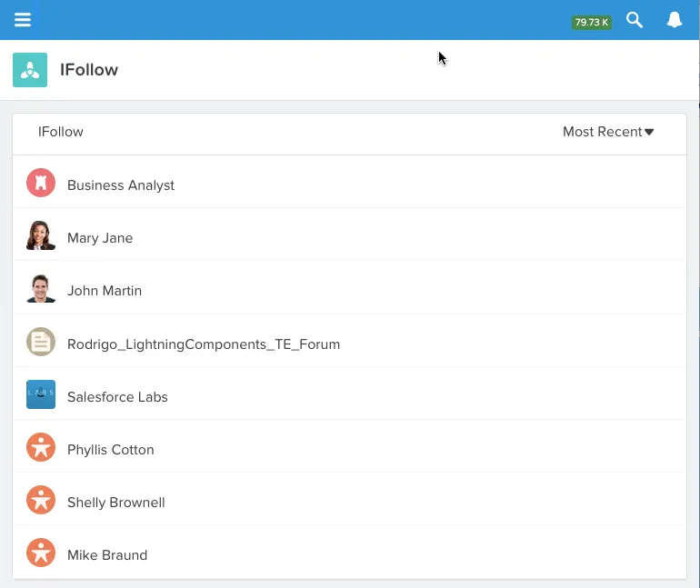Viewport: 700px width, 588px height.
Task: Click the teal IFollow app icon
Action: [x=30, y=70]
